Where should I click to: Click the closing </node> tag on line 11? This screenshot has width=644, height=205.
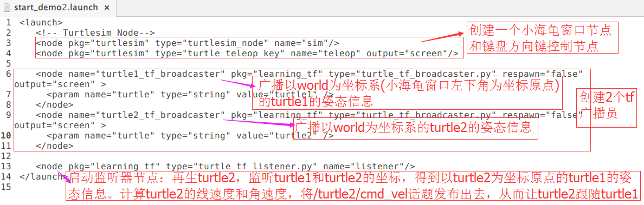click(55, 146)
